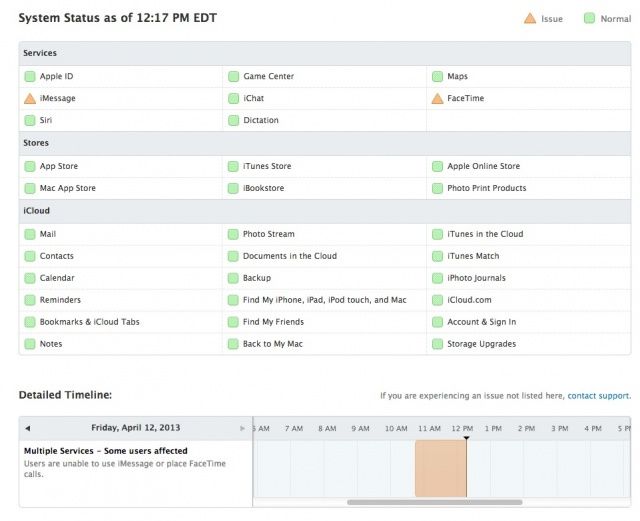Click the orange Issue legend triangle

click(530, 18)
